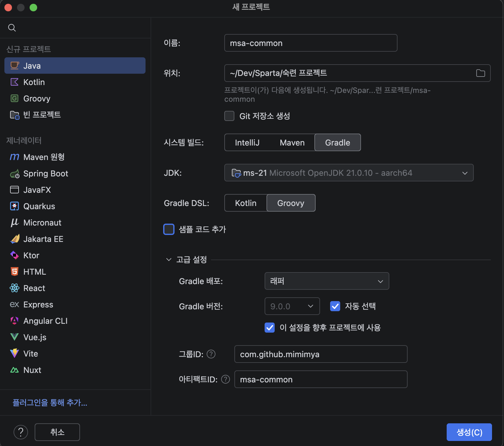Select Groovy project type

click(75, 98)
